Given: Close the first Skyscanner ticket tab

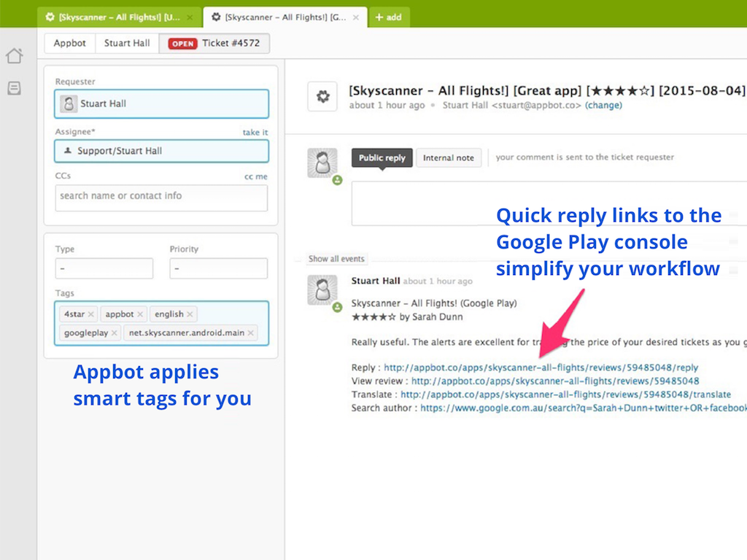Looking at the screenshot, I should 190,17.
